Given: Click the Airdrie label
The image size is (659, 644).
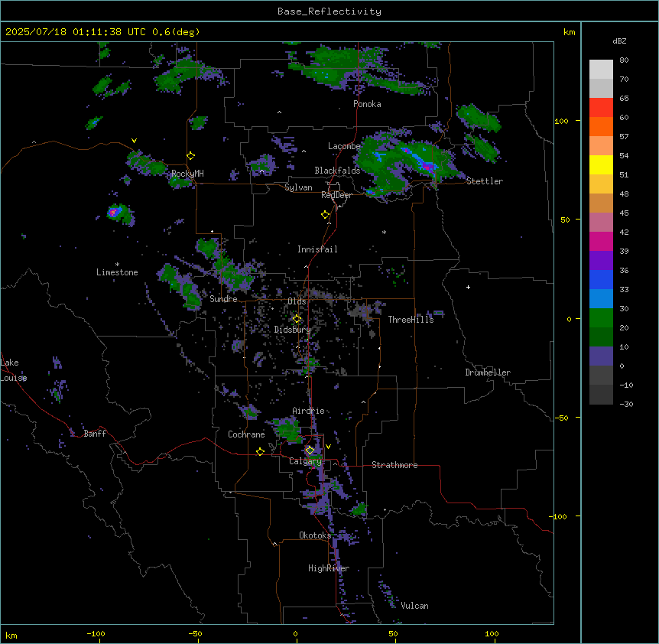Looking at the screenshot, I should click(308, 411).
